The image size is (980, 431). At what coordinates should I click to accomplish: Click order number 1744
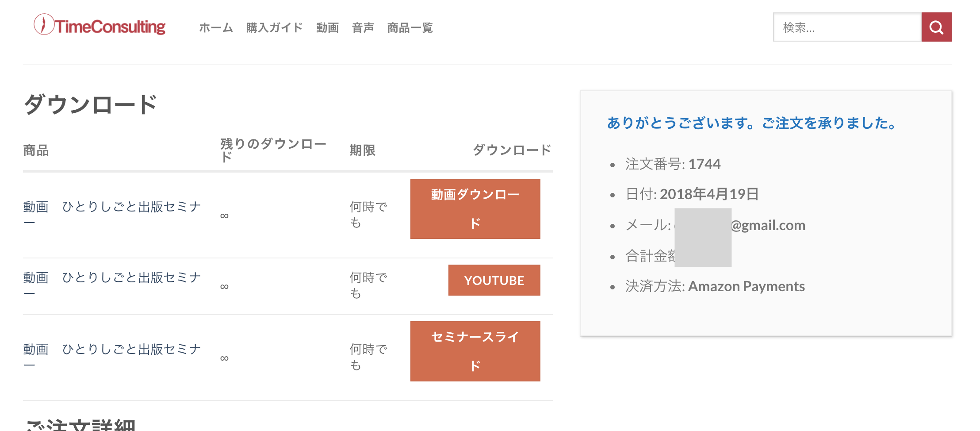704,164
